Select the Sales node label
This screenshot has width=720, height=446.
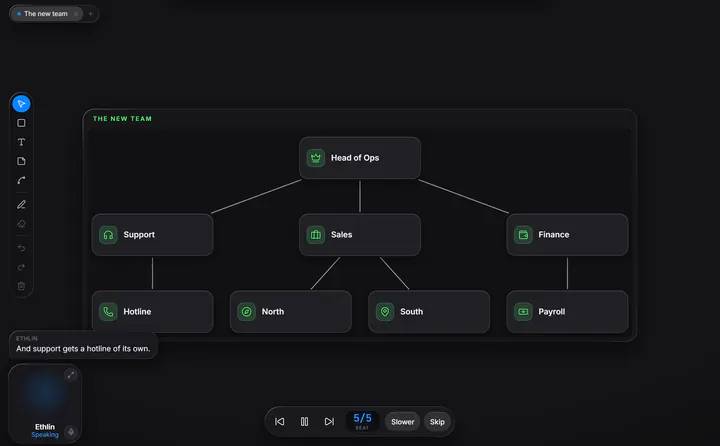[x=342, y=235]
